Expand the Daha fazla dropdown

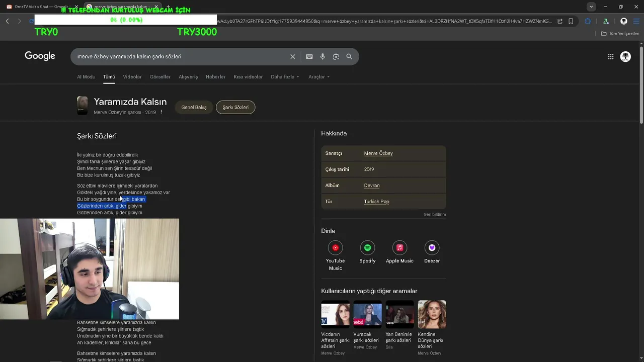tap(285, 77)
